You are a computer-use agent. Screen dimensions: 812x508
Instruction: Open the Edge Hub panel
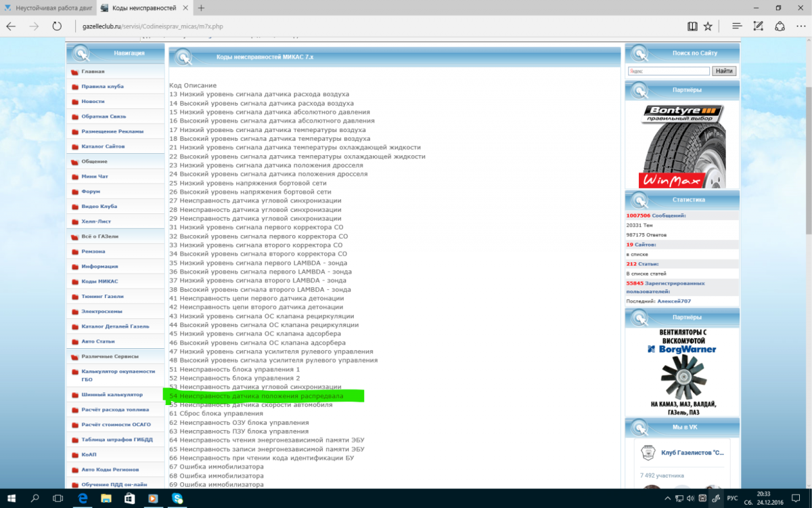pyautogui.click(x=737, y=26)
